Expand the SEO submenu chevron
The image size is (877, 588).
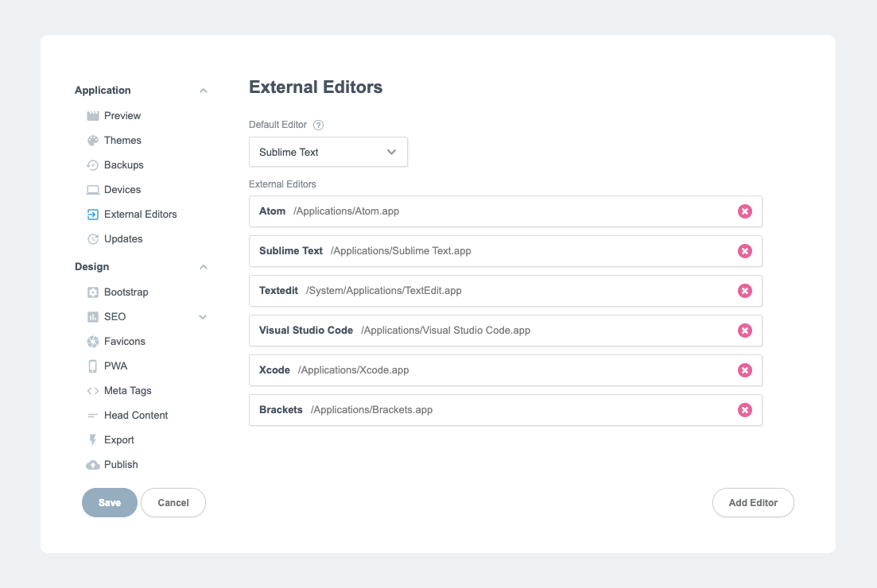pyautogui.click(x=203, y=317)
